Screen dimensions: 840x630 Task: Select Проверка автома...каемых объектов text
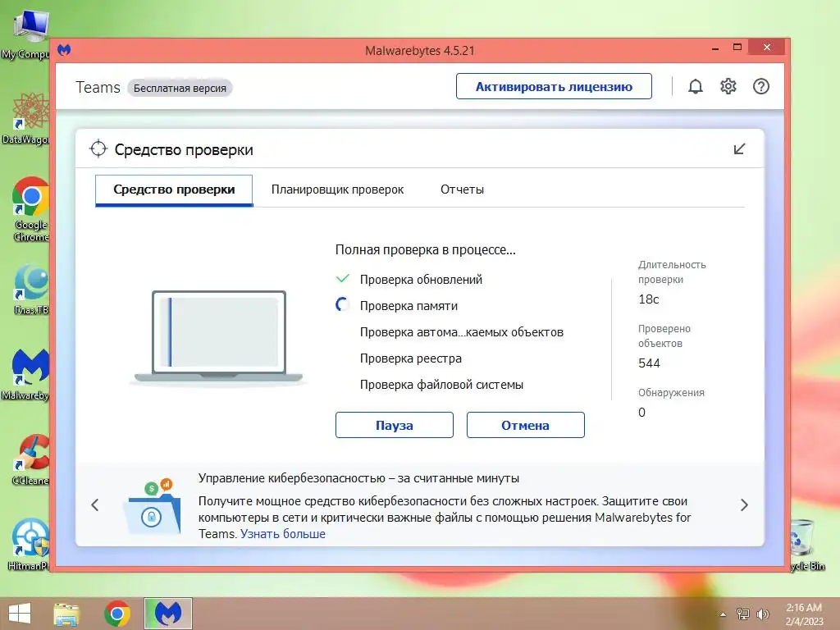pyautogui.click(x=462, y=332)
